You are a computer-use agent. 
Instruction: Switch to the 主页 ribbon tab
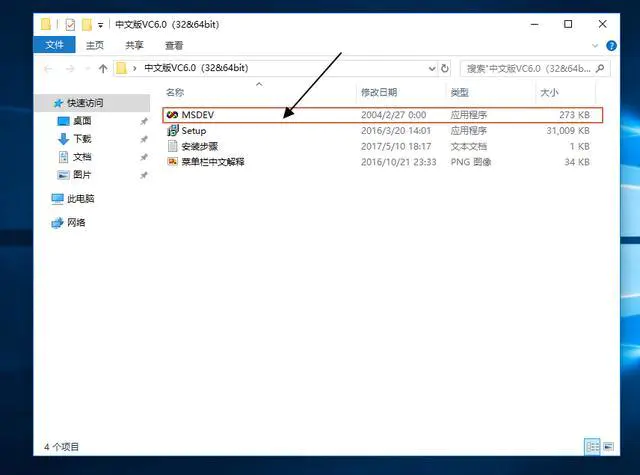(95, 45)
